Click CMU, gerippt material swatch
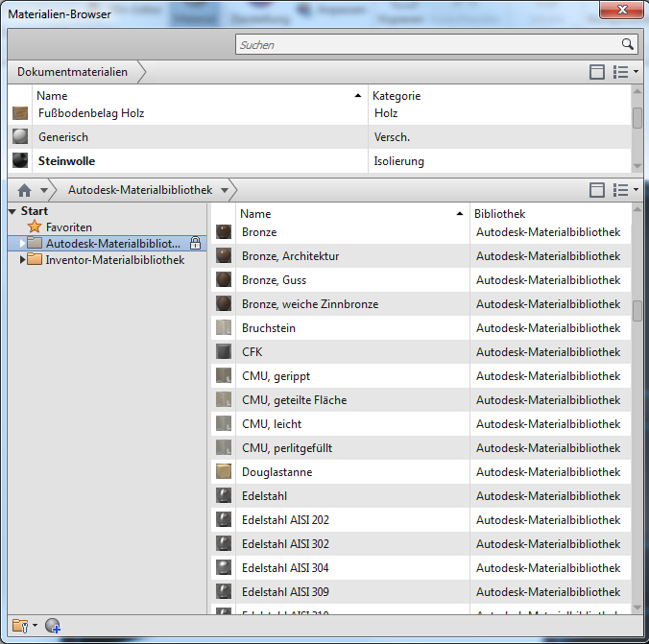Image resolution: width=649 pixels, height=644 pixels. 224,376
